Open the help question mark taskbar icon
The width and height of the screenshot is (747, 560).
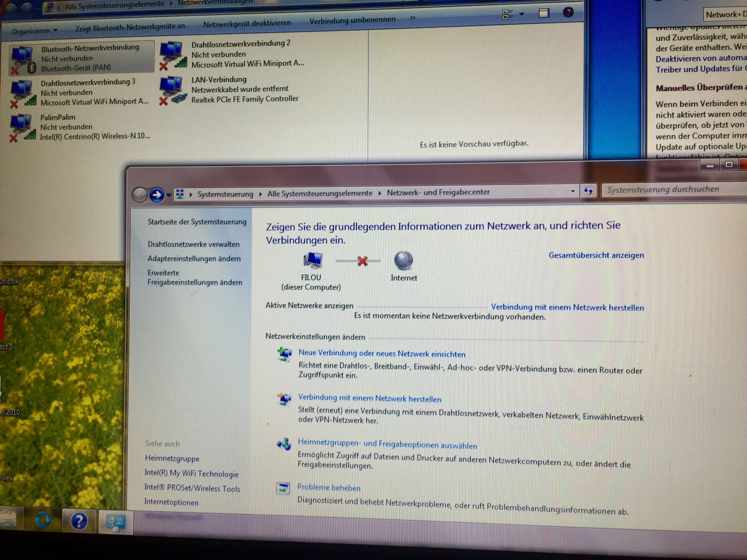(x=79, y=521)
